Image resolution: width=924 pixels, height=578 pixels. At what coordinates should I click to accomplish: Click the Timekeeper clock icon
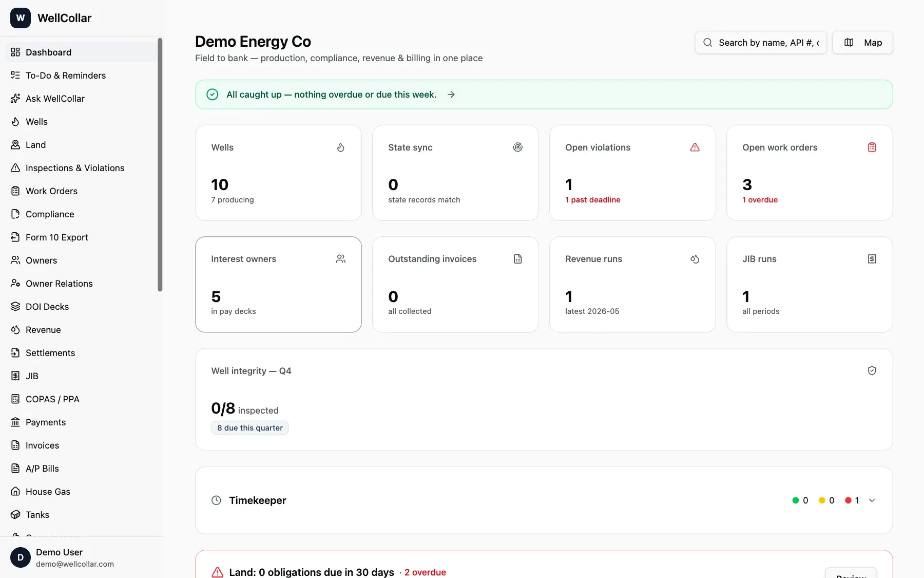217,500
